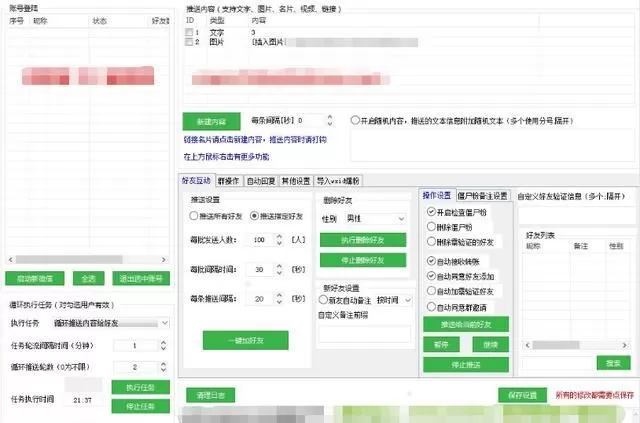Viewport: 640px width, 423px height.
Task: Click the 清理日志 button
Action: point(211,395)
